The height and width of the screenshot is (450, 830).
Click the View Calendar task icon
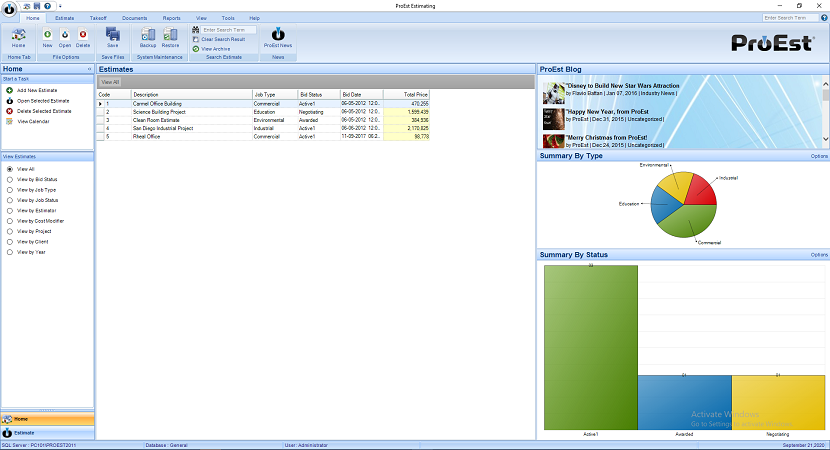(10, 121)
